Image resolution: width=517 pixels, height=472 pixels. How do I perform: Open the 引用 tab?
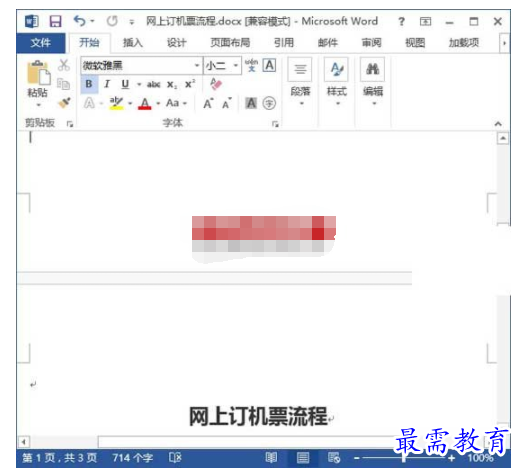coord(284,43)
